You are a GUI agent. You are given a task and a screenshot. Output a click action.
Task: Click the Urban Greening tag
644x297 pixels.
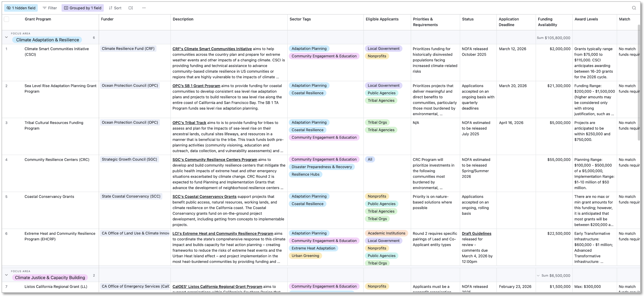pos(305,256)
